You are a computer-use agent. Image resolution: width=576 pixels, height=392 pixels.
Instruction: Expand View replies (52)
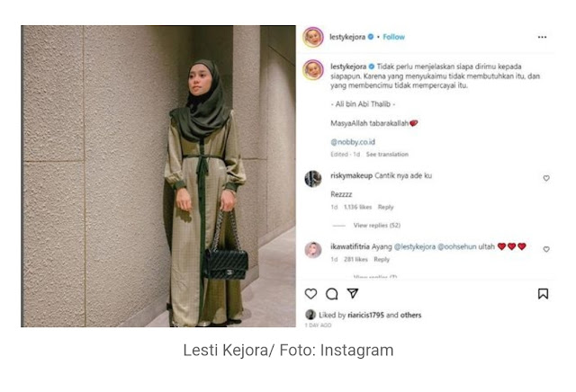(377, 225)
